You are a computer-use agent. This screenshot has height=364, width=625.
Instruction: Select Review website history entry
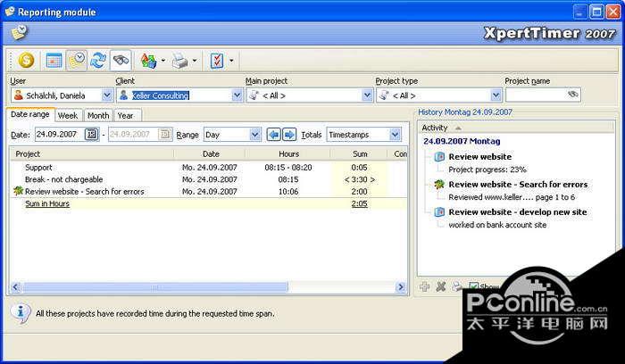[480, 156]
